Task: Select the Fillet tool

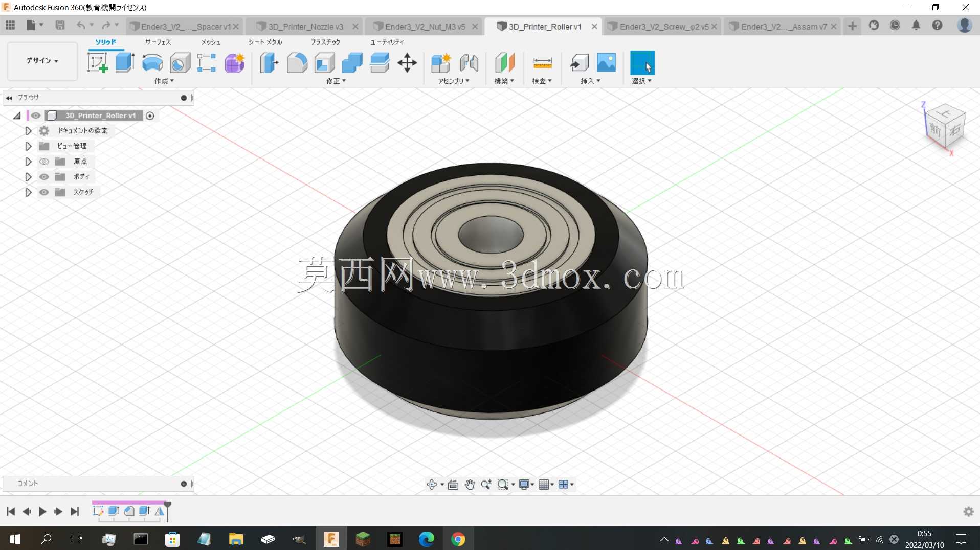Action: coord(297,63)
